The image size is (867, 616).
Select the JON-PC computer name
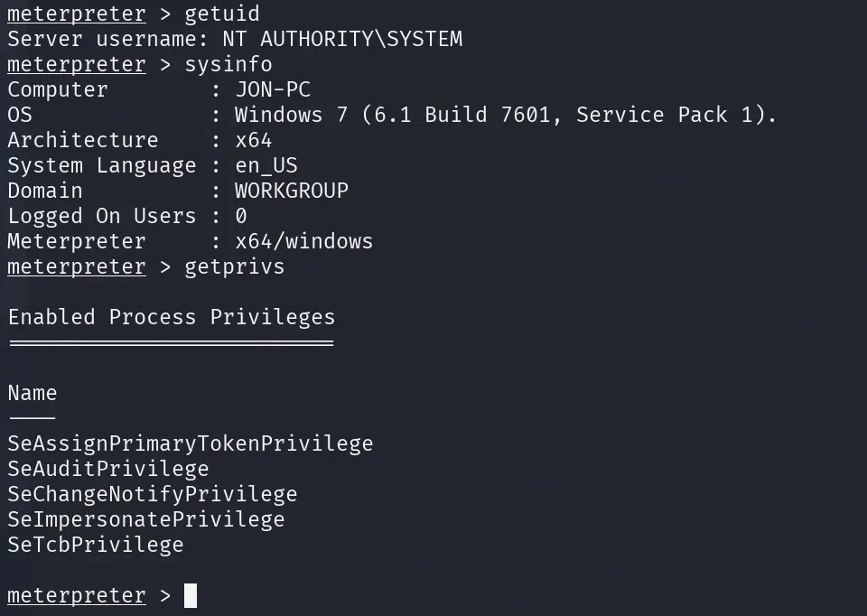point(273,90)
